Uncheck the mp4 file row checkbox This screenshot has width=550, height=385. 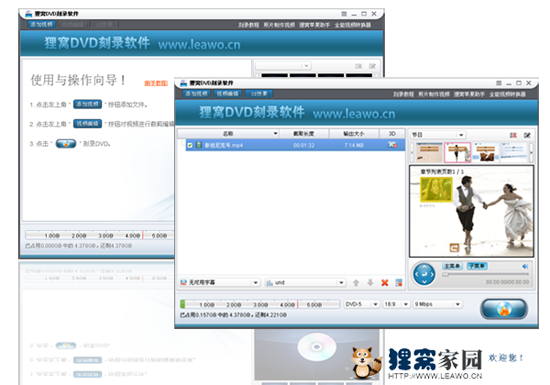click(190, 145)
